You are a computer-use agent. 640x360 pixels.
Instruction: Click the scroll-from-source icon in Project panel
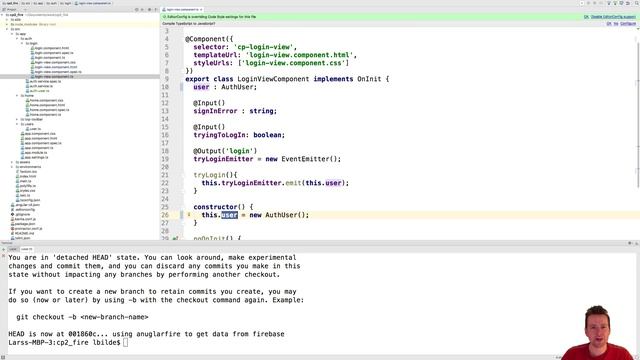tap(137, 9)
